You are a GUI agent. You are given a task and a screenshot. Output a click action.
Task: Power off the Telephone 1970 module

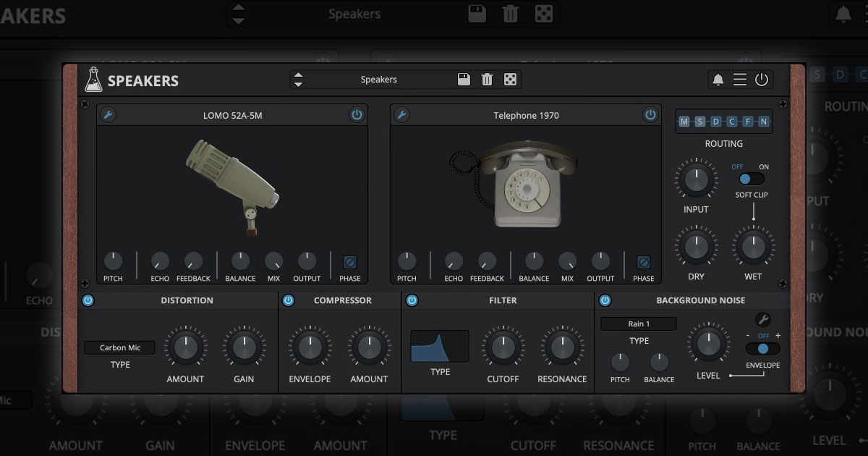click(650, 114)
